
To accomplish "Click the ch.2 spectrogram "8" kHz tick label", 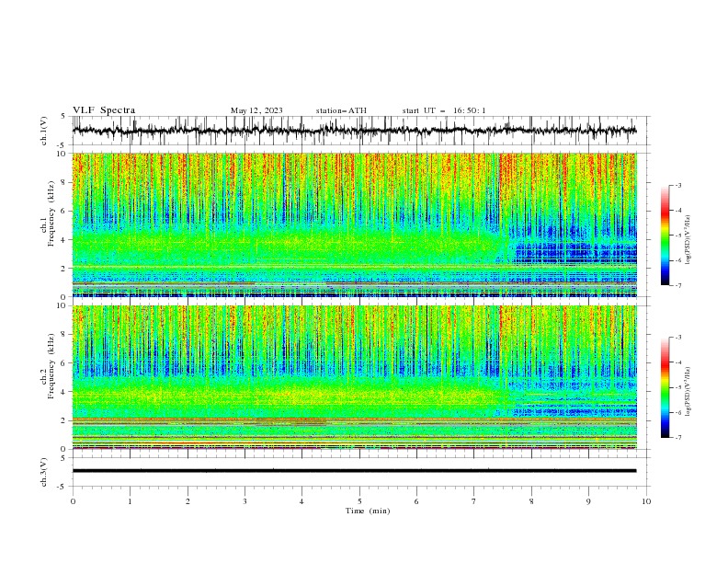I will (63, 335).
